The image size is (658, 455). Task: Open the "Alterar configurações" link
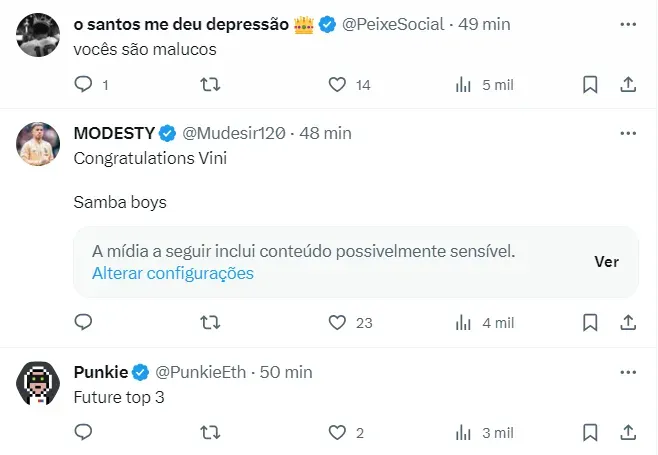pos(172,273)
